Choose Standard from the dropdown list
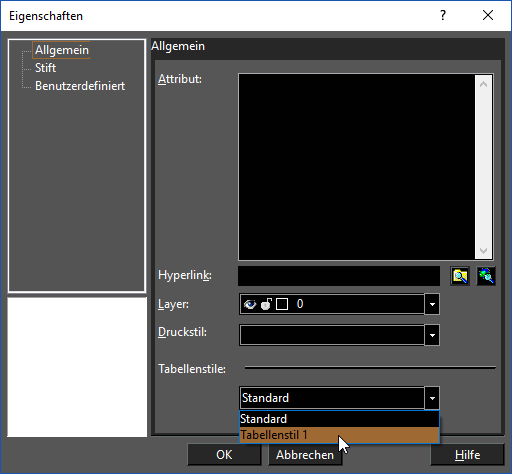512x474 pixels. [339, 419]
